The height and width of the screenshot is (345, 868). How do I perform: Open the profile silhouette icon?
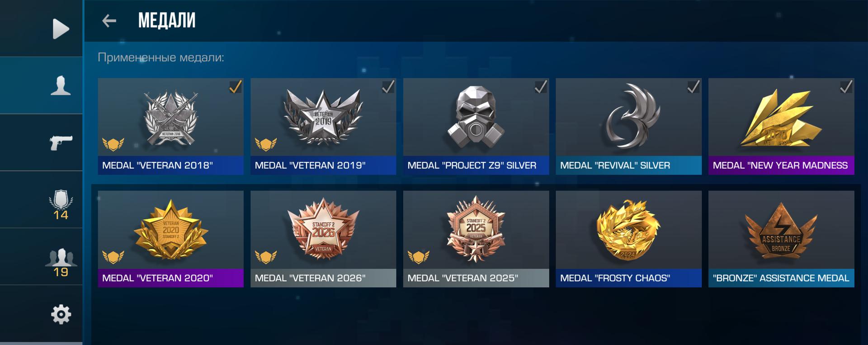click(61, 85)
